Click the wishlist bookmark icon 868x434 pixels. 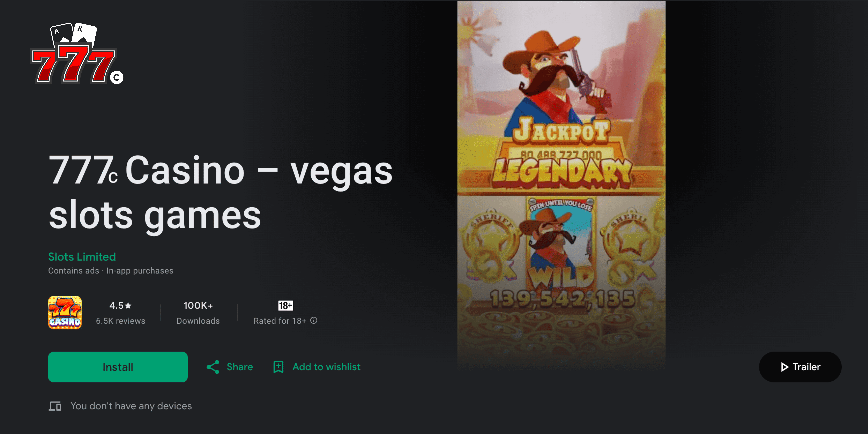[278, 367]
